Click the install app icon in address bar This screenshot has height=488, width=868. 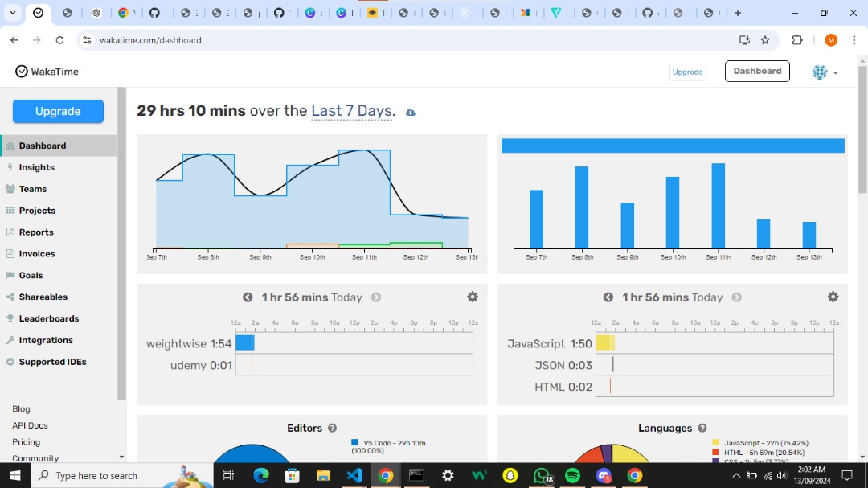[x=744, y=40]
